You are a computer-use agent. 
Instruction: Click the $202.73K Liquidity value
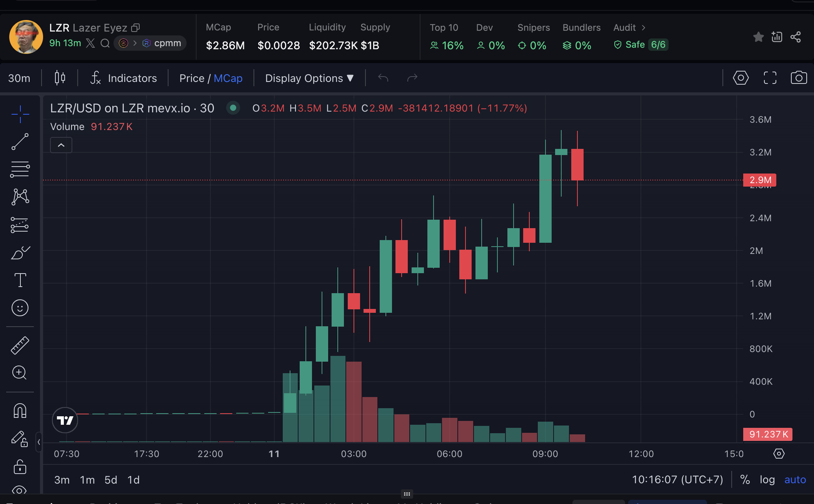(x=333, y=45)
